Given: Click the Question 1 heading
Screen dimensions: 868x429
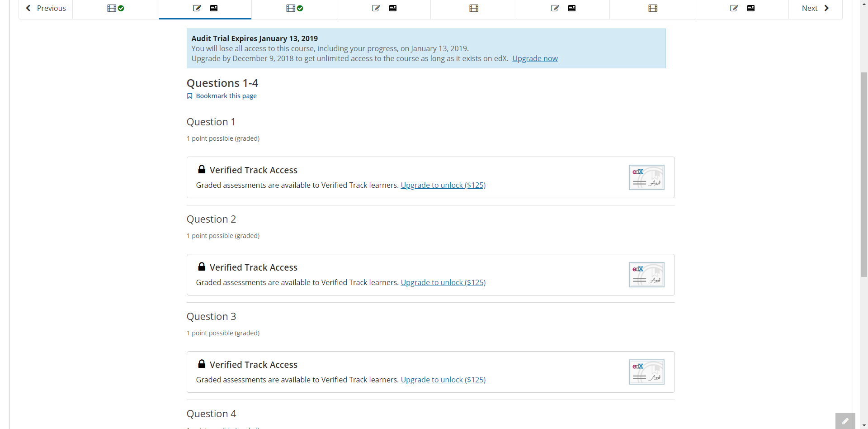Looking at the screenshot, I should (211, 122).
